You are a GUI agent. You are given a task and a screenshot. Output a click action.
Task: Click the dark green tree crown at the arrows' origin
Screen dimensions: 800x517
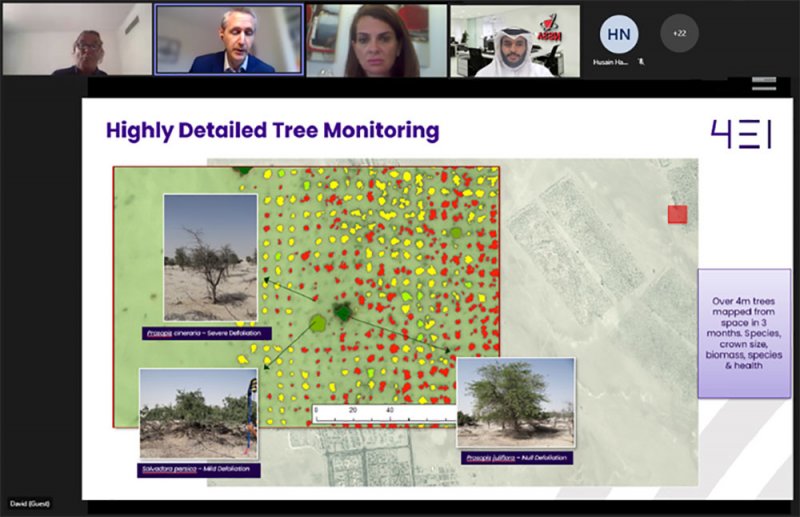tap(343, 311)
